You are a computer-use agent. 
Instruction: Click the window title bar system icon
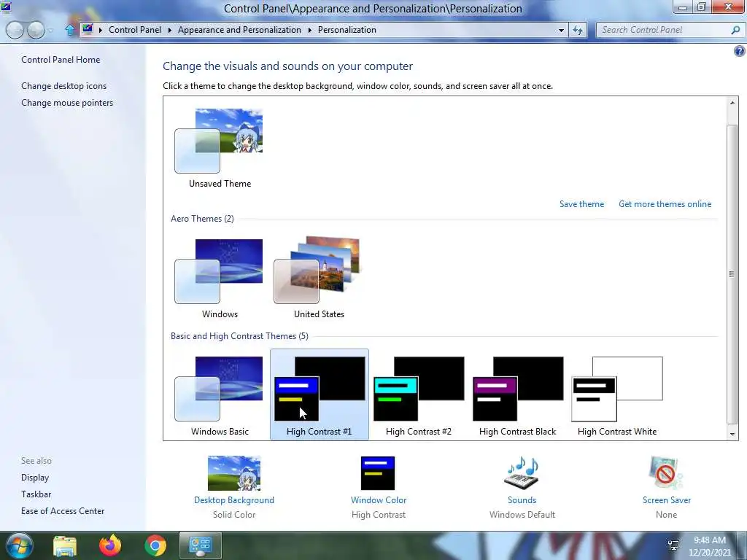(6, 7)
